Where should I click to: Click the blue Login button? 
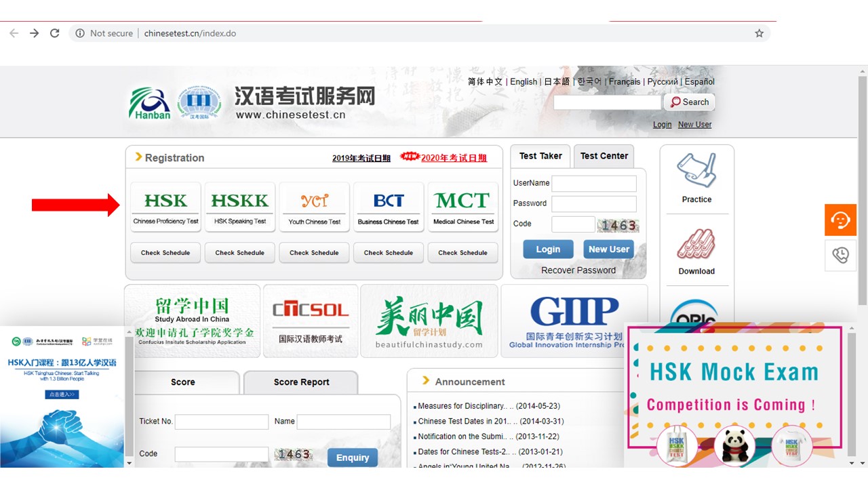[x=548, y=249]
